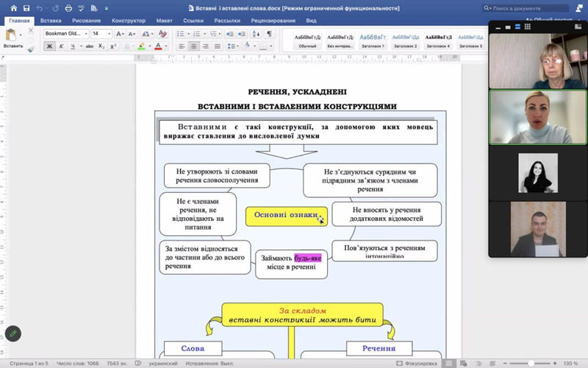Redo the last action
588x368 pixels.
[56, 8]
